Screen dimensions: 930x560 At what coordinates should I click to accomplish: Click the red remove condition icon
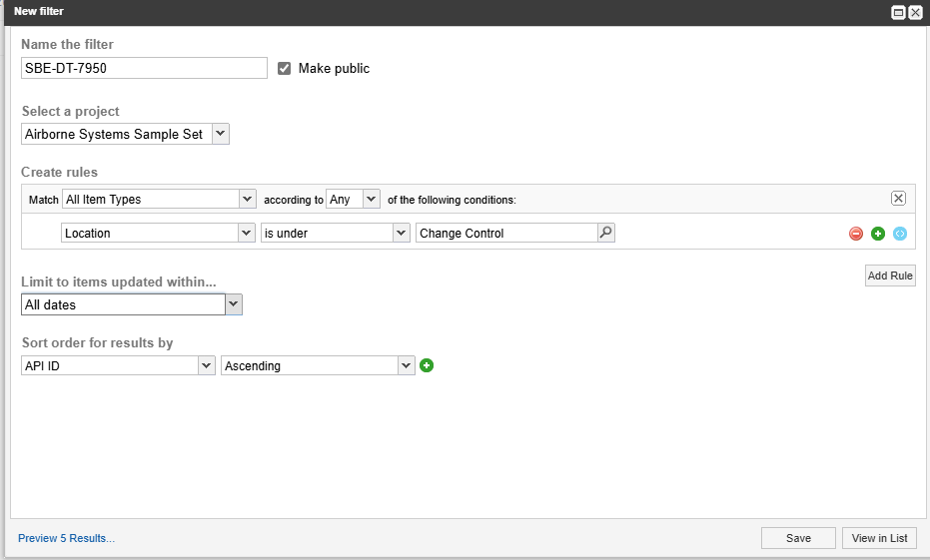856,234
